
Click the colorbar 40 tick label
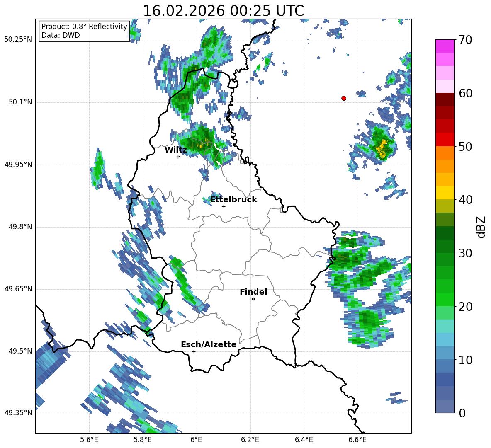click(x=465, y=200)
